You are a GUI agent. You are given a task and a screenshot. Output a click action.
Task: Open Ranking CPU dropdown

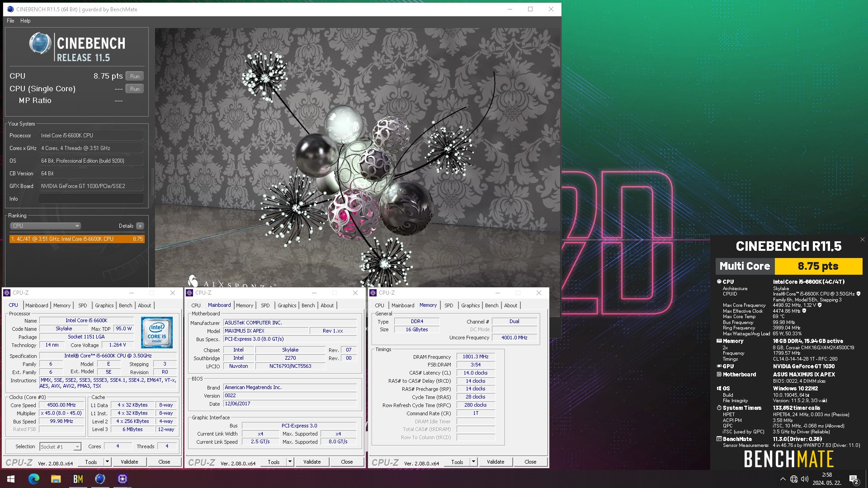[x=45, y=226]
